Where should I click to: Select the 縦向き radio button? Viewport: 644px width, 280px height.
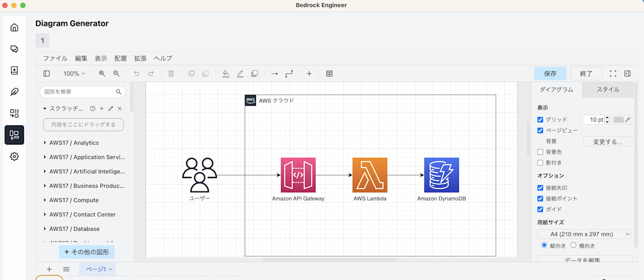[545, 245]
